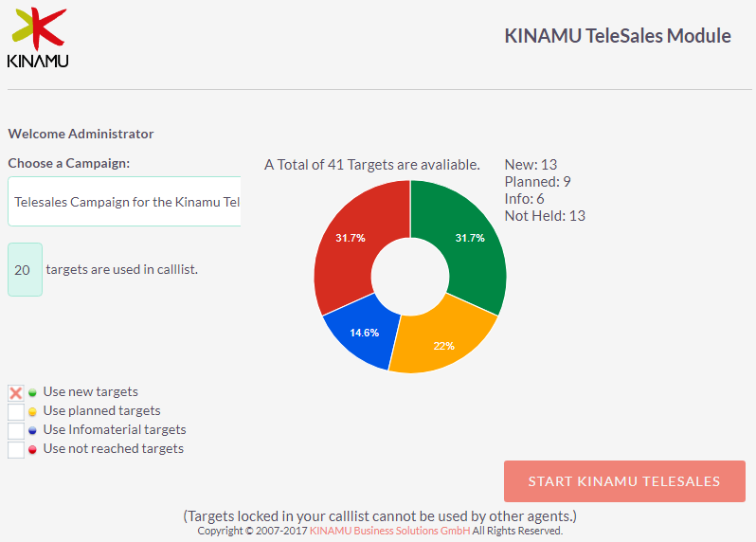Check the Use not reached targets box

pos(16,449)
